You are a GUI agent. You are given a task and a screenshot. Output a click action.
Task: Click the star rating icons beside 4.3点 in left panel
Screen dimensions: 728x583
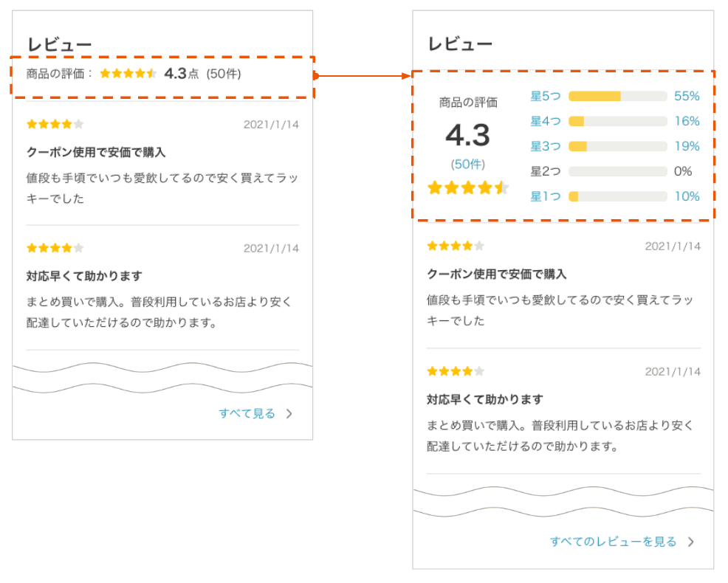click(x=128, y=74)
